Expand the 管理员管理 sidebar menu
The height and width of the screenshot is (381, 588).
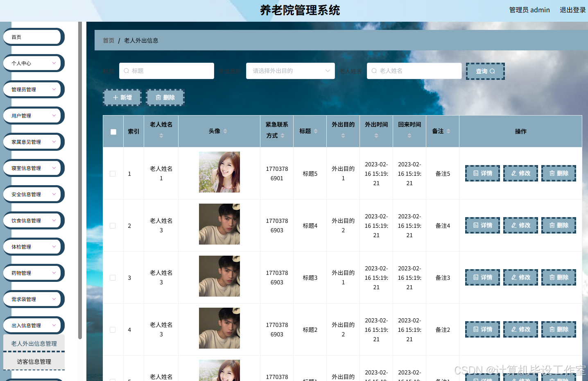[x=34, y=89]
